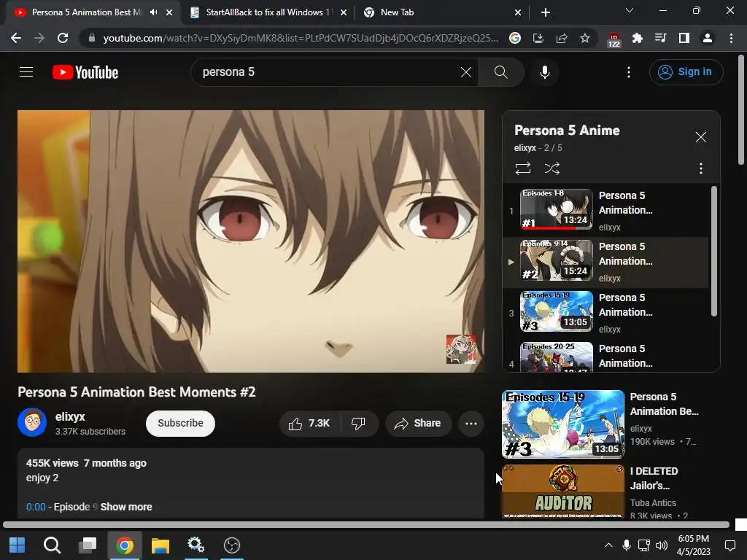Play playlist video #3 with 13:05 duration
Screen dimensions: 747x560
coord(605,313)
